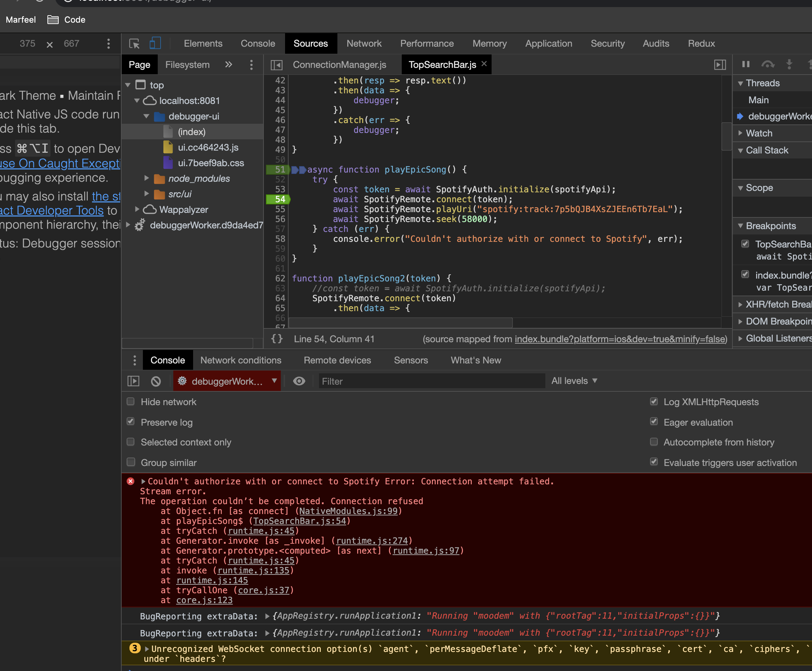Pause script execution in the debugger

coord(746,64)
